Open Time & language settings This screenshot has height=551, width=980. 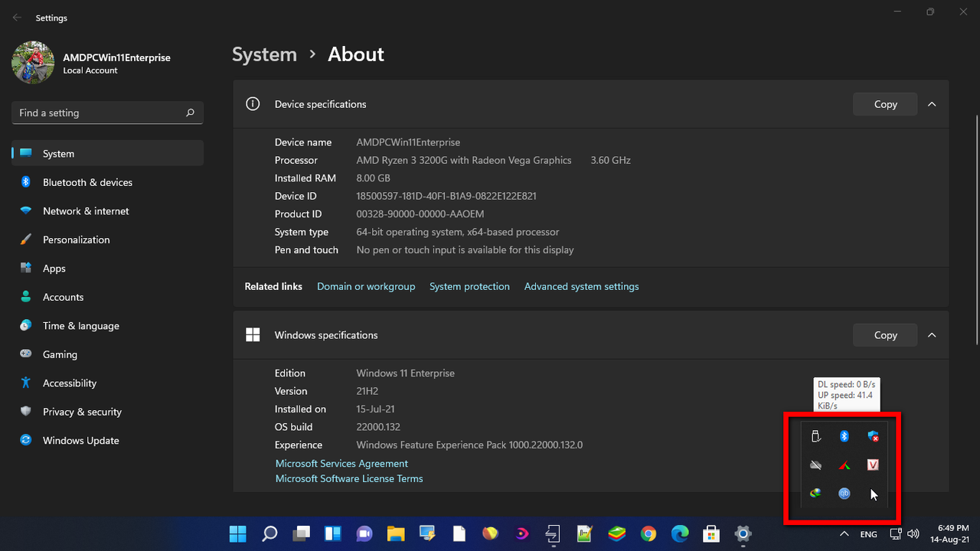[x=107, y=326]
